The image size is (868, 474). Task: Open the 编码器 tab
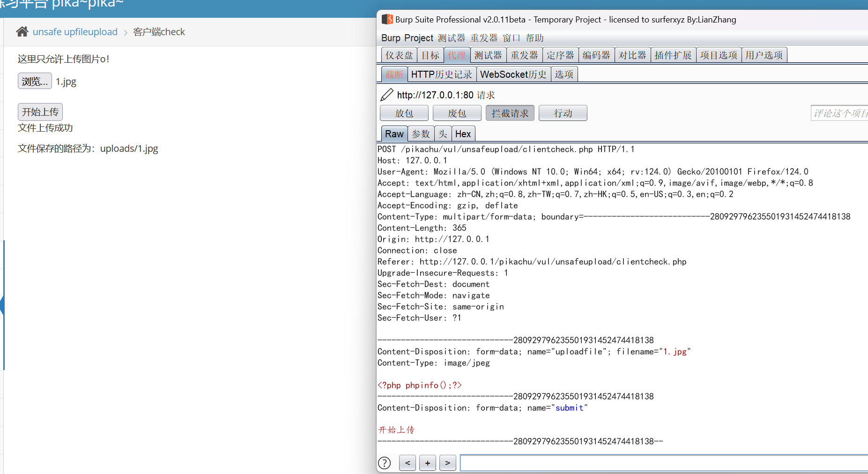596,55
